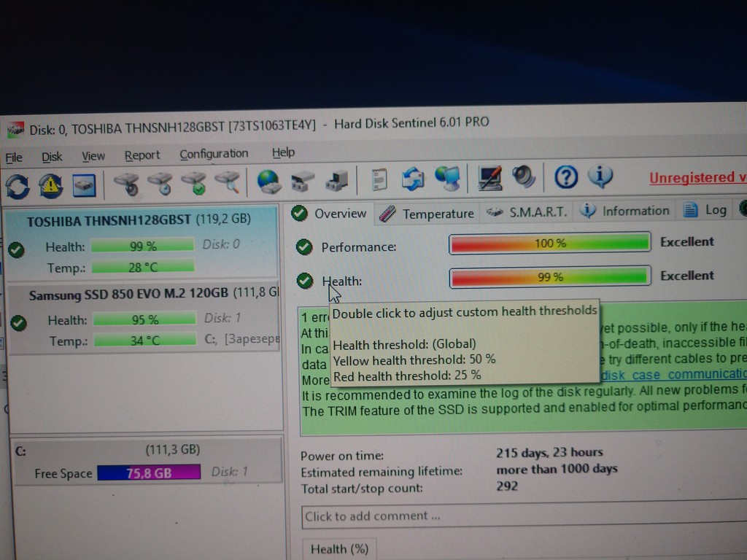Screen dimensions: 747x560
Task: Open the Help menu
Action: pyautogui.click(x=283, y=152)
